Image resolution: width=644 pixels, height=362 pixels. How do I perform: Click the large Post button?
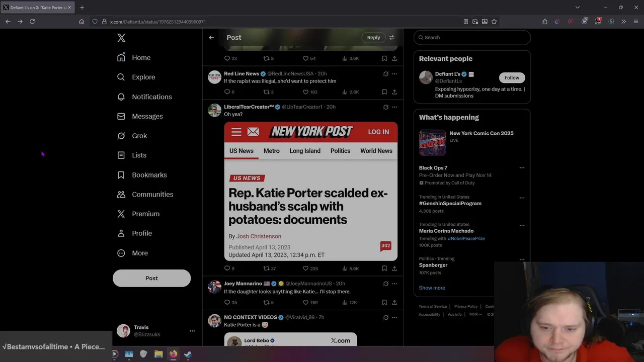click(151, 278)
